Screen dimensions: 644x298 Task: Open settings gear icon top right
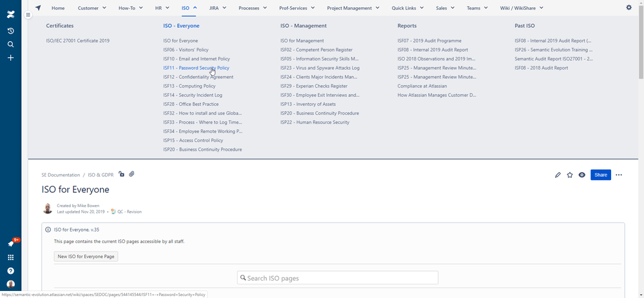coord(629,7)
